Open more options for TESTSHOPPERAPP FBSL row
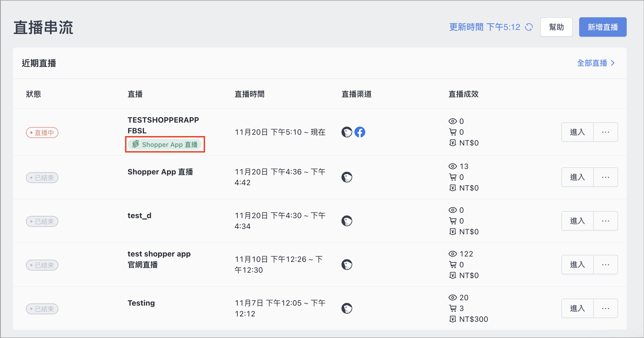The height and width of the screenshot is (338, 644). click(606, 132)
